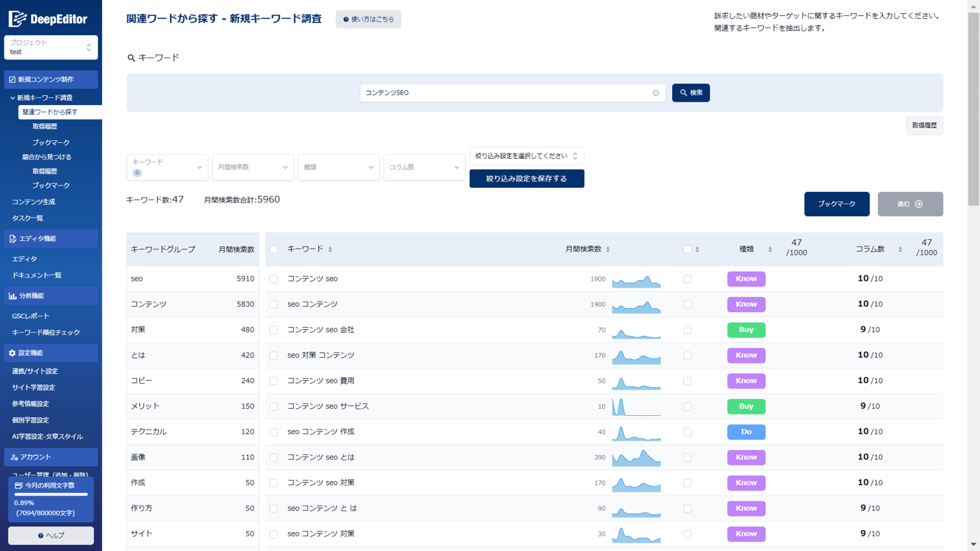Click the Buy tag for コンテンツ seo 会社
Viewport: 980px width, 551px height.
[x=746, y=330]
